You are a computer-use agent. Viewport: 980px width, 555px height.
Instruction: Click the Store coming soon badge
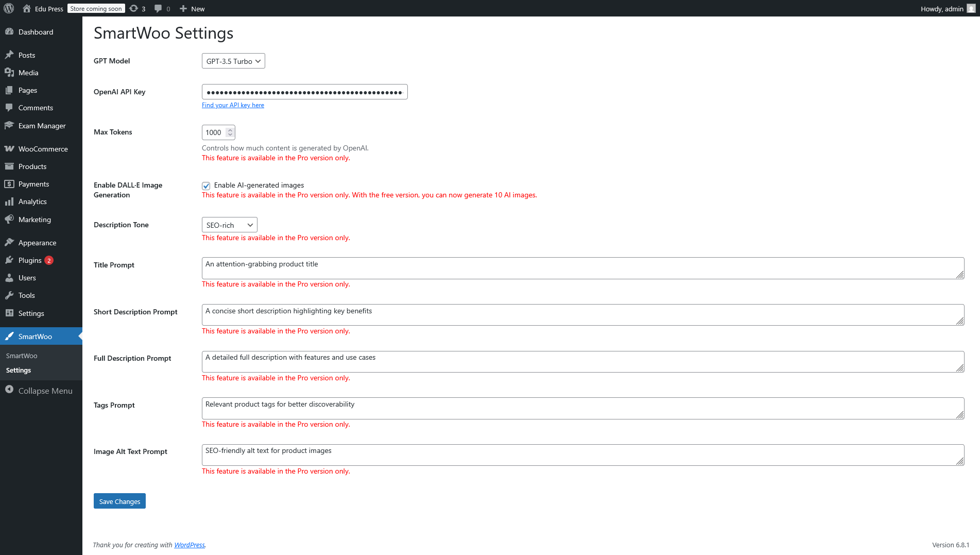tap(96, 8)
